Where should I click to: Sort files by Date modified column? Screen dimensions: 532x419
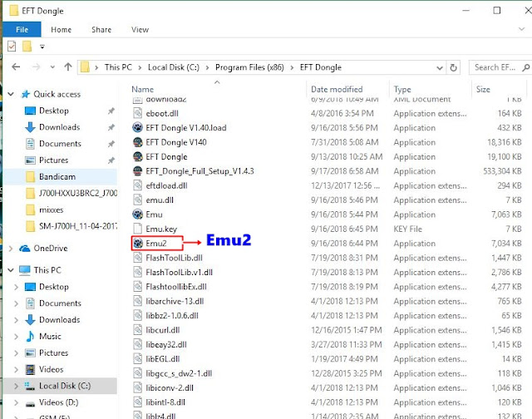pyautogui.click(x=337, y=89)
